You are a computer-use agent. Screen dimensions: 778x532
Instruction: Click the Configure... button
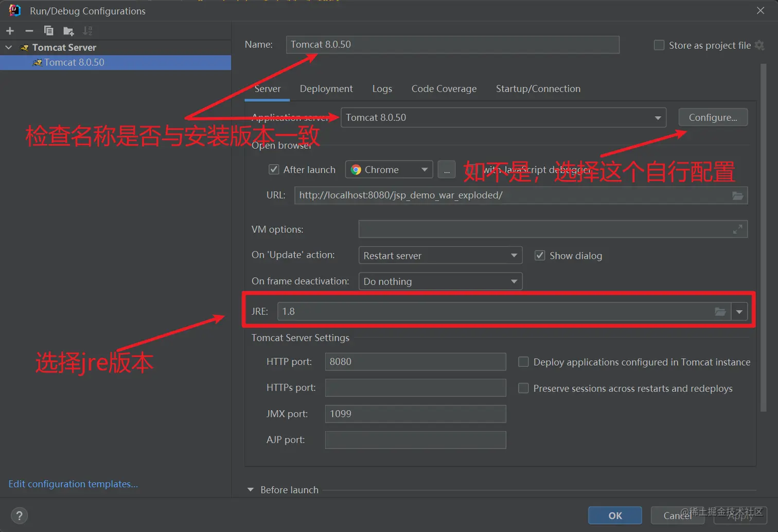click(x=713, y=117)
